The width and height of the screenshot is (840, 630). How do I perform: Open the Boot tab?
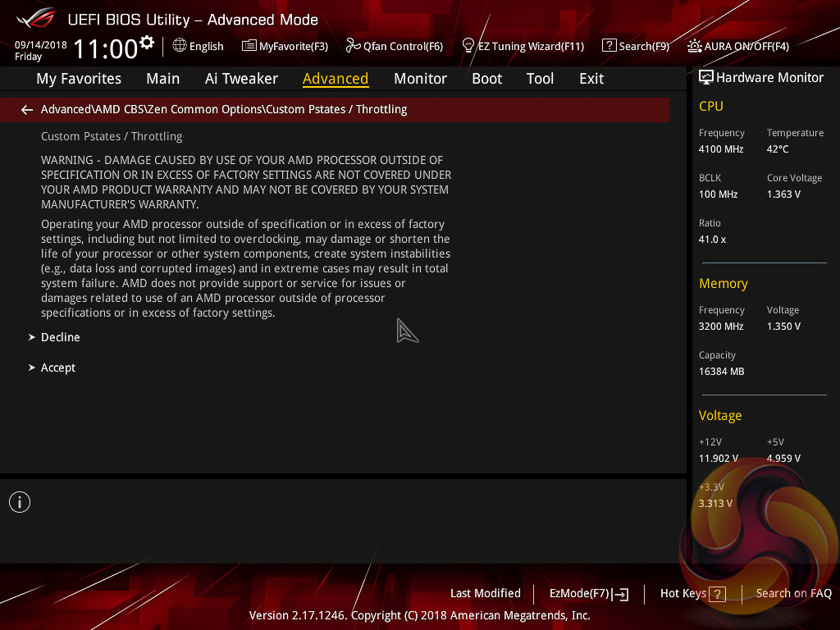486,79
